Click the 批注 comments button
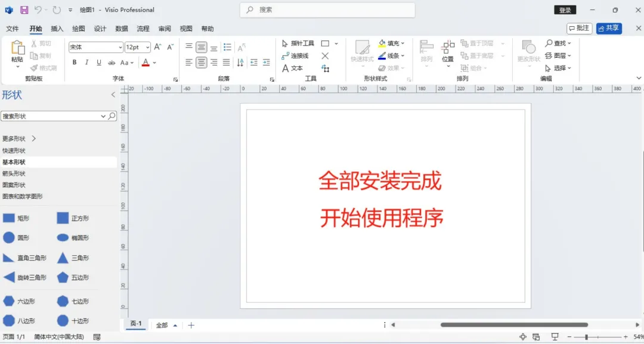Screen dimensions: 644x344 coord(579,29)
